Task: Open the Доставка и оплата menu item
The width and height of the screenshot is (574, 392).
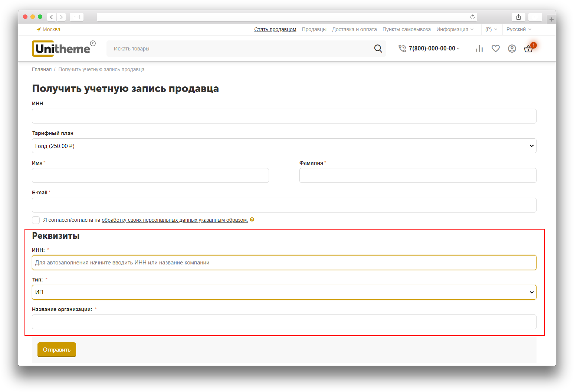Action: point(354,29)
